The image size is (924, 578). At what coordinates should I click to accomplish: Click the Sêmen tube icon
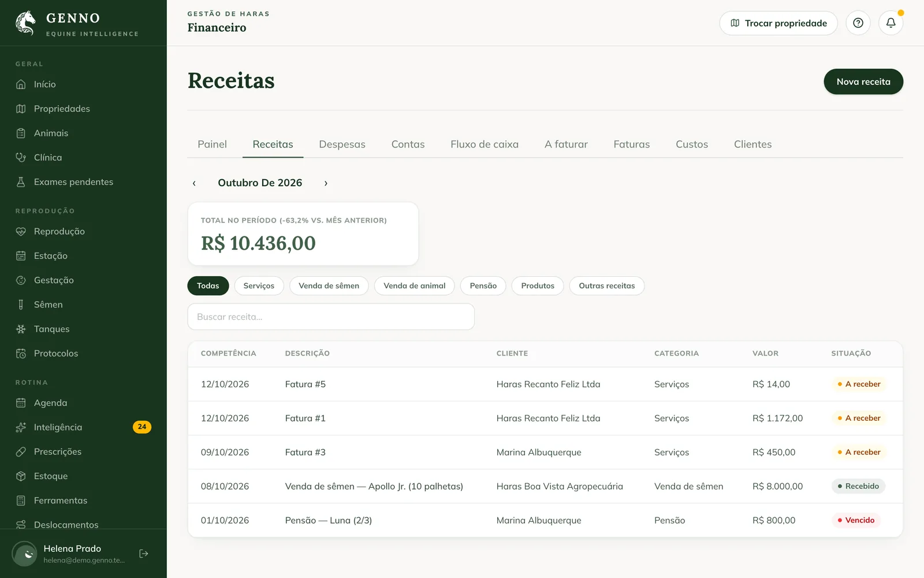(21, 305)
